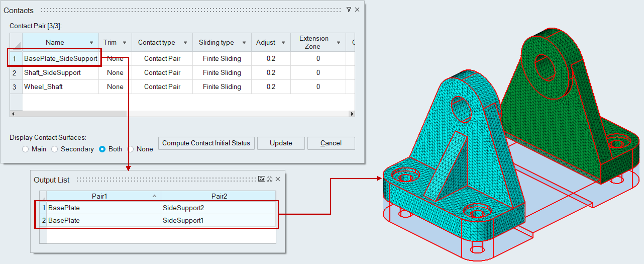Click the filter funnel icon in Contacts panel
Screen dimensions: 644x264
coord(348,10)
